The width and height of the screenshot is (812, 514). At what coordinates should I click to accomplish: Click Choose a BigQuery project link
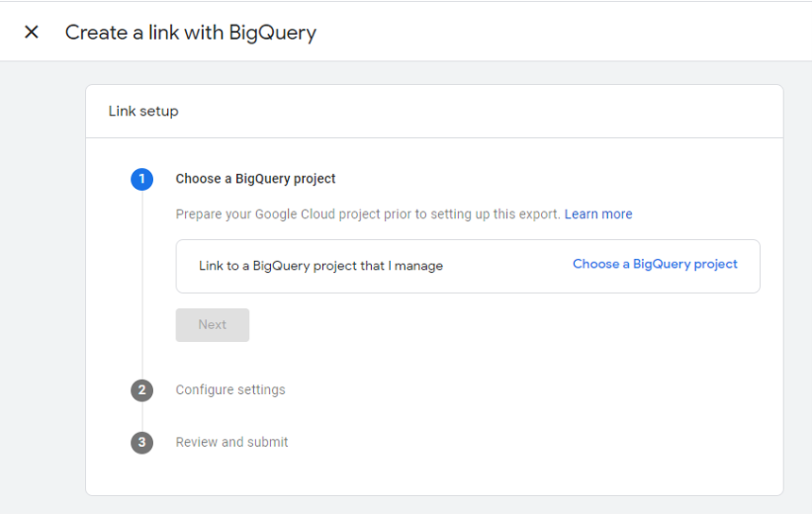(x=654, y=265)
